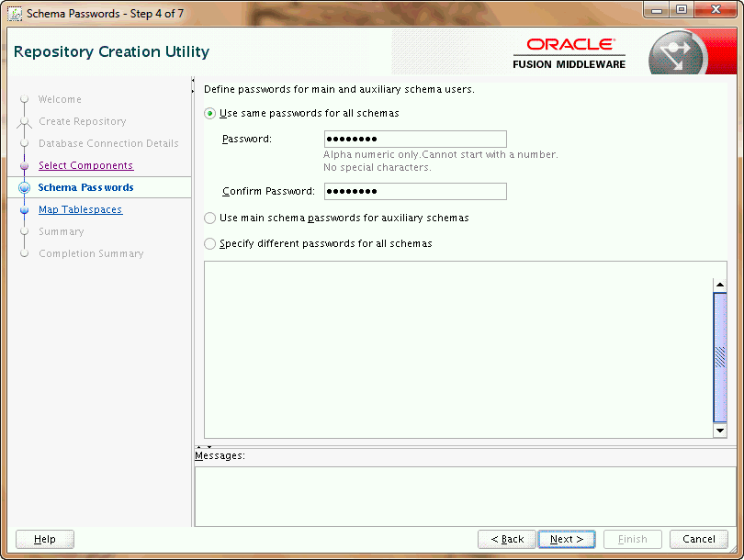Click the window title bar application icon

16,14
